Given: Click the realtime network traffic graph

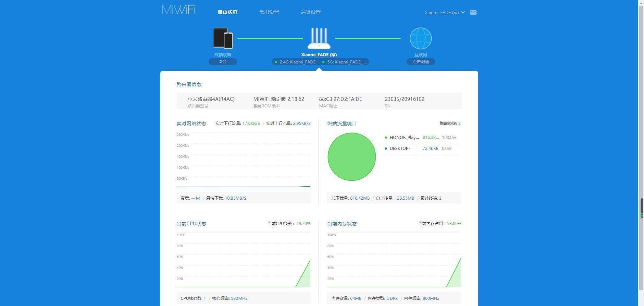Looking at the screenshot, I should [x=243, y=160].
